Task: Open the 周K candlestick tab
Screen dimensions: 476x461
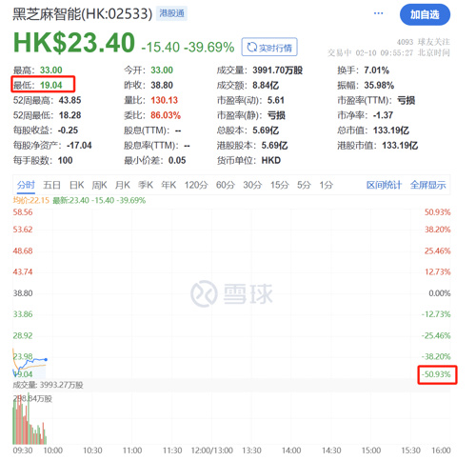Action: coord(99,185)
